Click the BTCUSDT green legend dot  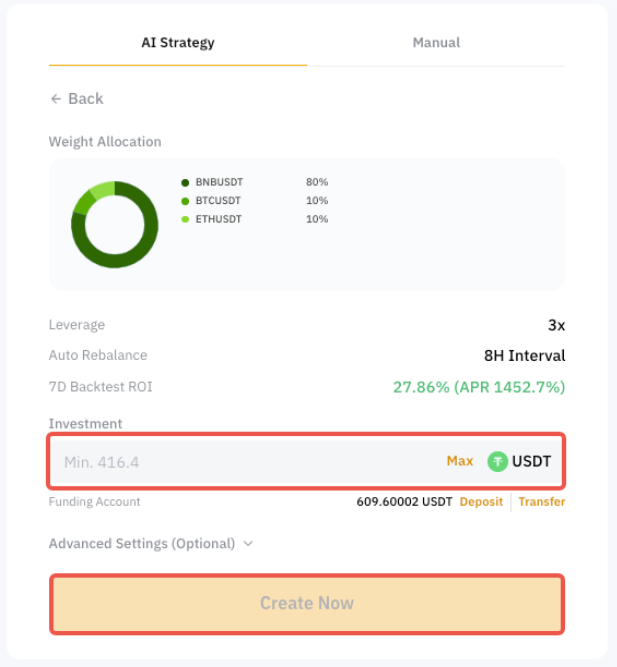[185, 201]
